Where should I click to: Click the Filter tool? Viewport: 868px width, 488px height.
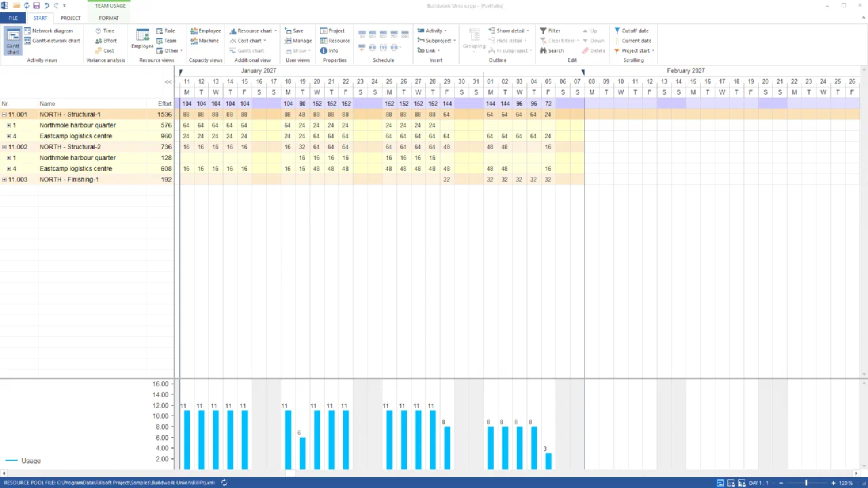[550, 30]
